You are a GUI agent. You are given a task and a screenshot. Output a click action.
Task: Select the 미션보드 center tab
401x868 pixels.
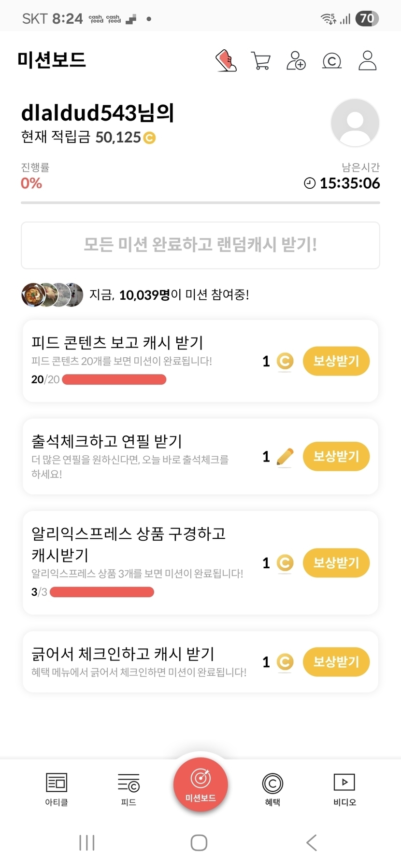click(200, 784)
